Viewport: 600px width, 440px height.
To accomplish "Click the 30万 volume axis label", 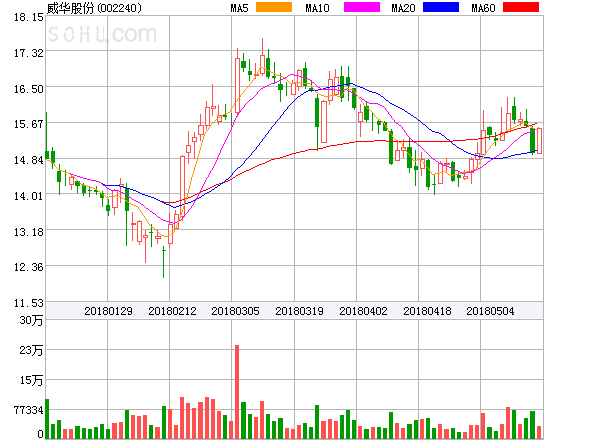I will 31,320.
